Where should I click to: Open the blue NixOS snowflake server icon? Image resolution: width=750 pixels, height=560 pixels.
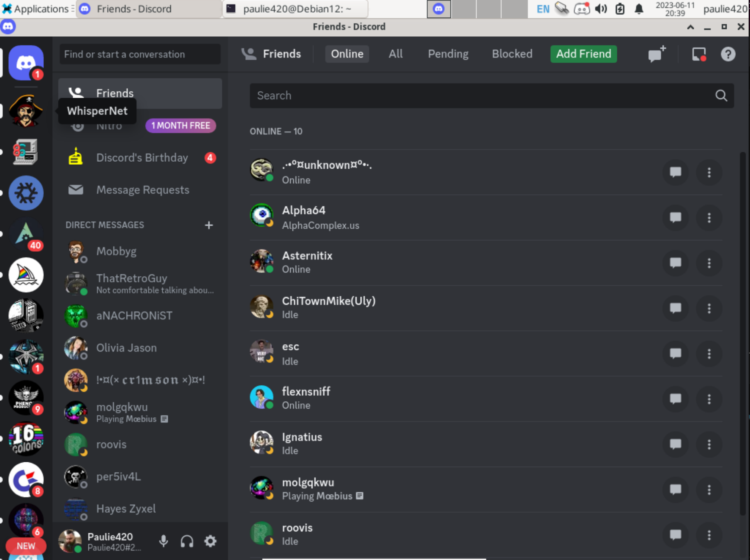click(x=26, y=193)
